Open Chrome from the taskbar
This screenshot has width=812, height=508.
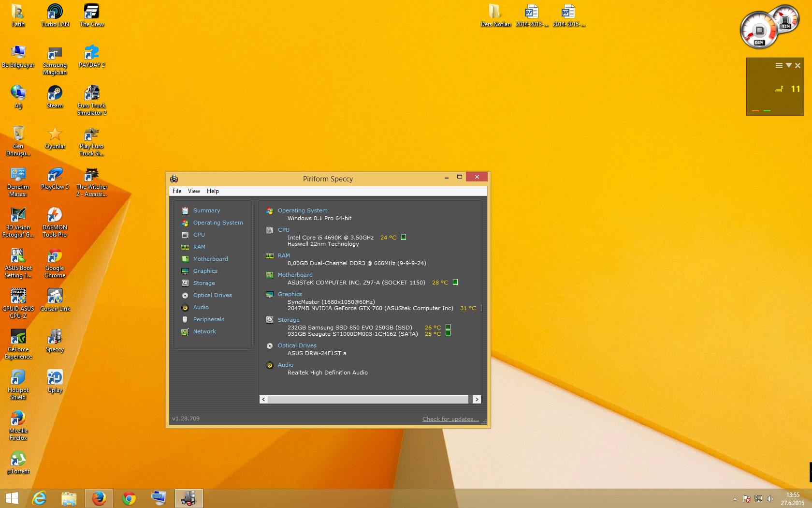pos(129,498)
